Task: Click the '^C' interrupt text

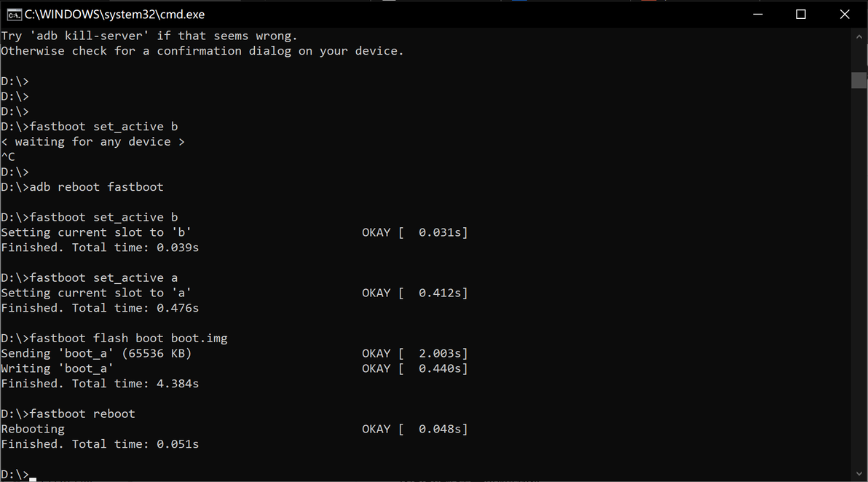Action: pyautogui.click(x=8, y=157)
